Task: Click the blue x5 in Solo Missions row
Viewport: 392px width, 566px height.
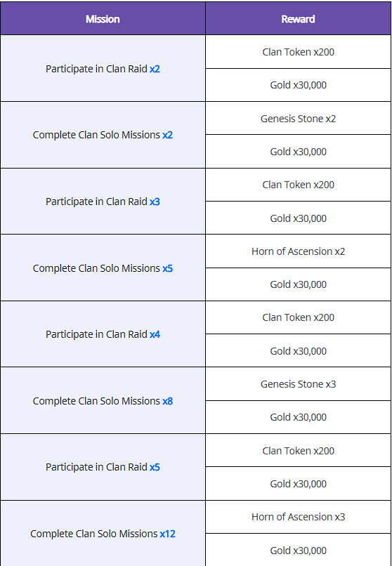Action: pos(167,268)
